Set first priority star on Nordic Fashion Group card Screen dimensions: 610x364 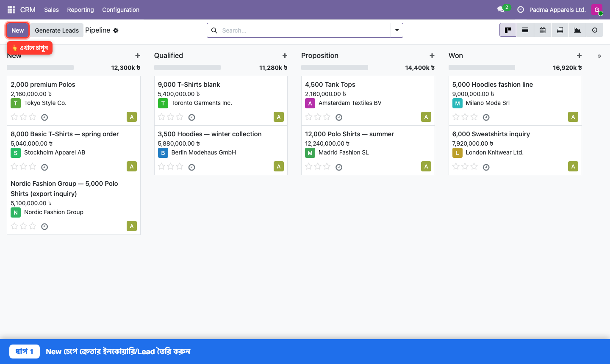[x=14, y=226]
